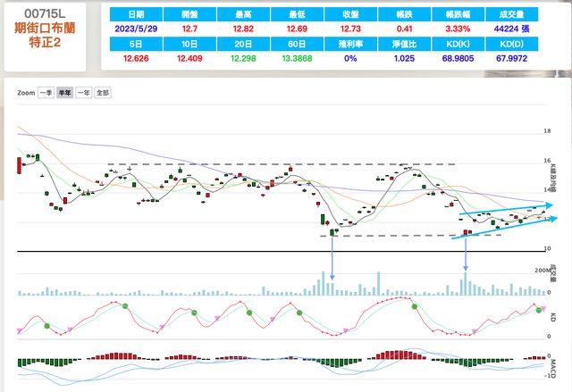
Task: Click the leftmost pink triangle on KD chart
Action: [x=20, y=331]
